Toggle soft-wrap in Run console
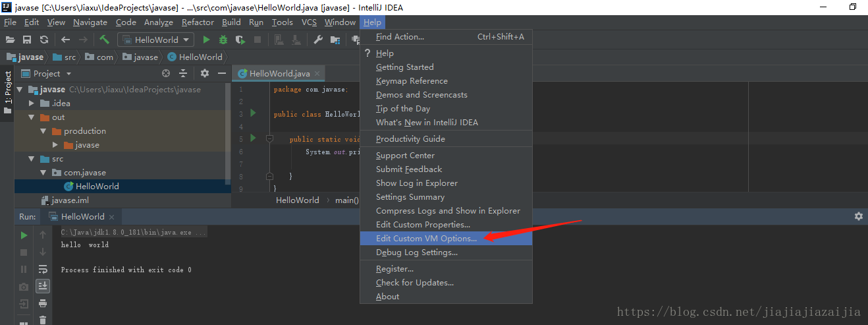 [43, 270]
